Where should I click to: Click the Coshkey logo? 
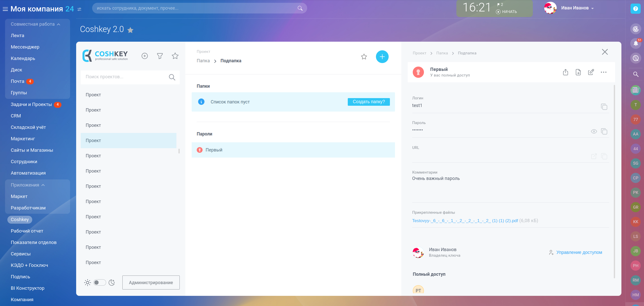(x=105, y=56)
